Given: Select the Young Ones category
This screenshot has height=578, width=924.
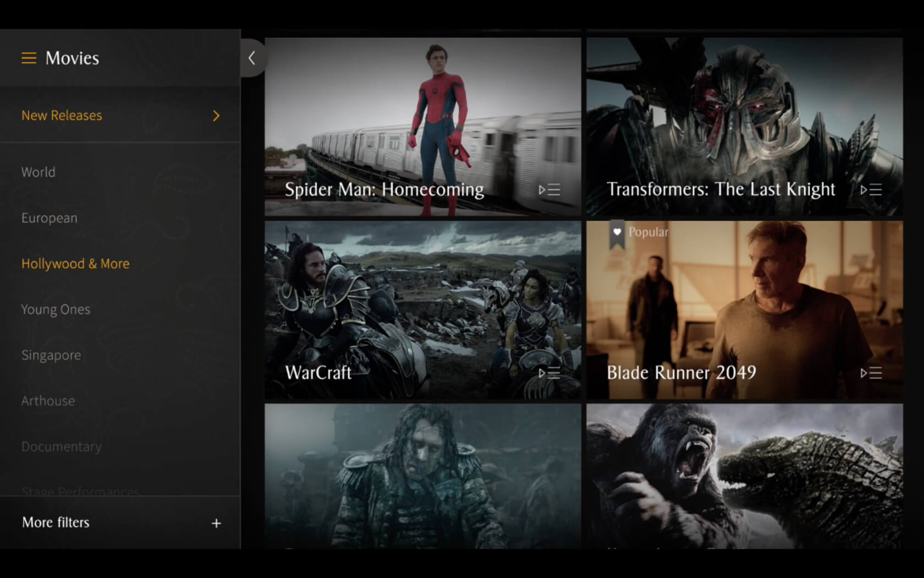Looking at the screenshot, I should pyautogui.click(x=56, y=309).
